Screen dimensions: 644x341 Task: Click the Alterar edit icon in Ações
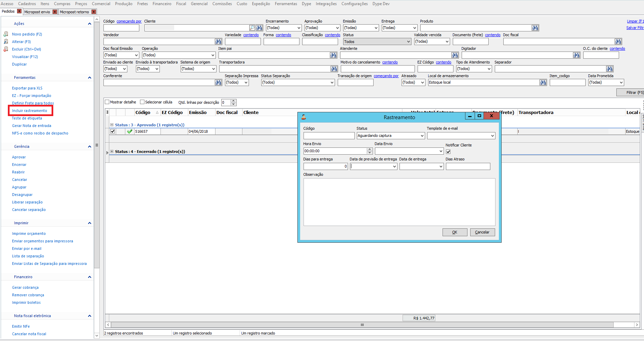(6, 42)
